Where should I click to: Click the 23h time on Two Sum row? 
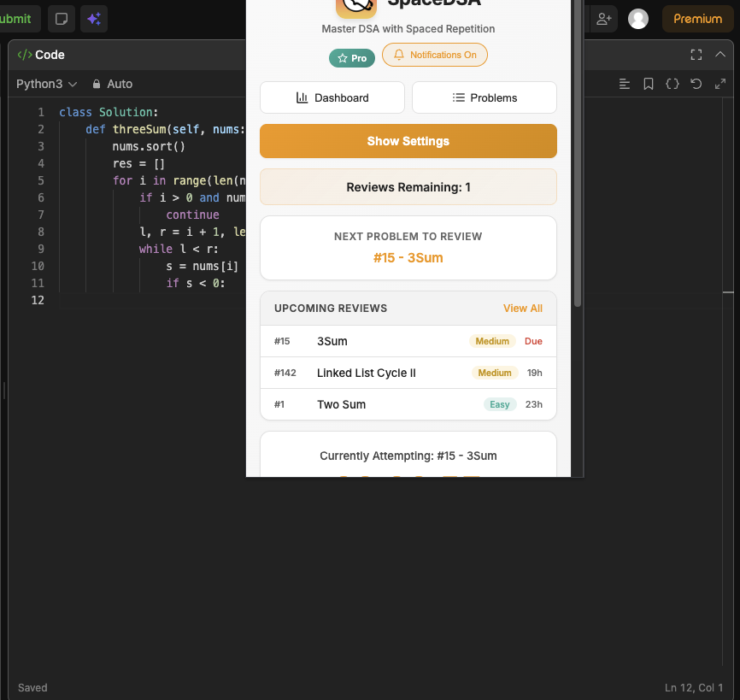pos(534,404)
